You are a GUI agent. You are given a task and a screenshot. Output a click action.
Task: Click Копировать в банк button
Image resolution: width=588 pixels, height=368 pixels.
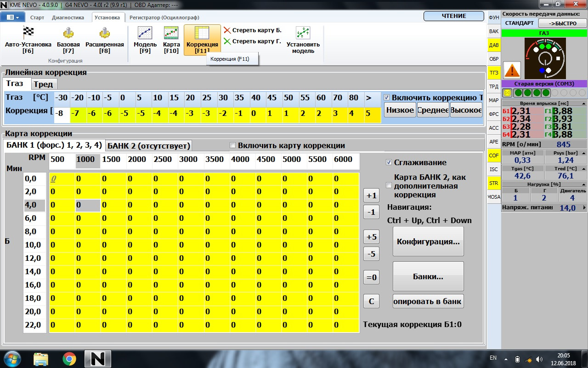[428, 301]
